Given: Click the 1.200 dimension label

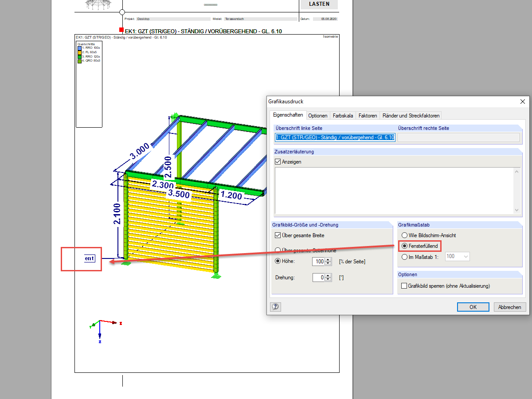Looking at the screenshot, I should (x=231, y=195).
